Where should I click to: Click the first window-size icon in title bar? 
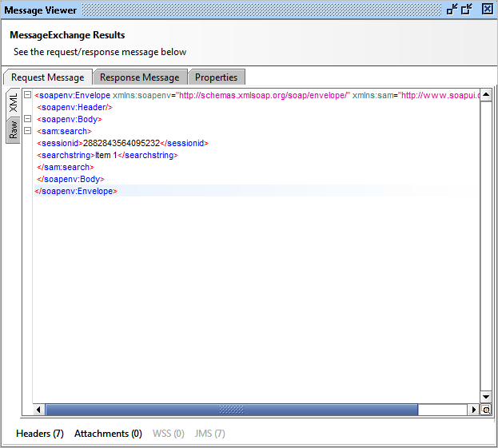(452, 10)
